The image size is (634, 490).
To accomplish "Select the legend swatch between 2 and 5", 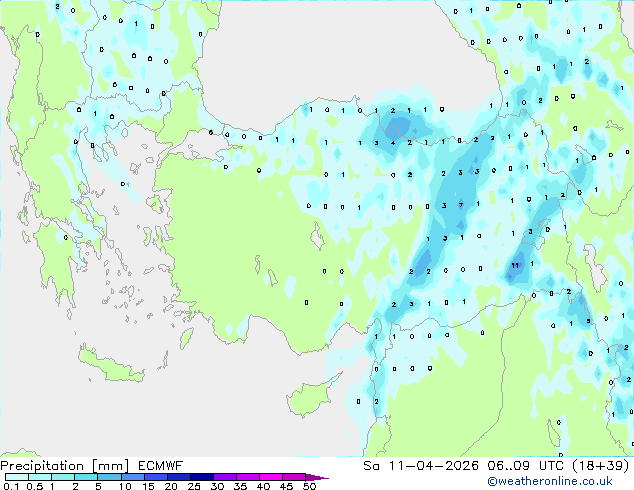I will point(86,477).
